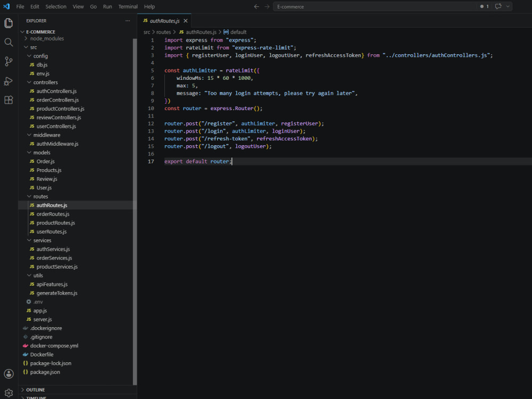The image size is (532, 399).
Task: Click the E-commerce command center search box
Action: coord(375,6)
